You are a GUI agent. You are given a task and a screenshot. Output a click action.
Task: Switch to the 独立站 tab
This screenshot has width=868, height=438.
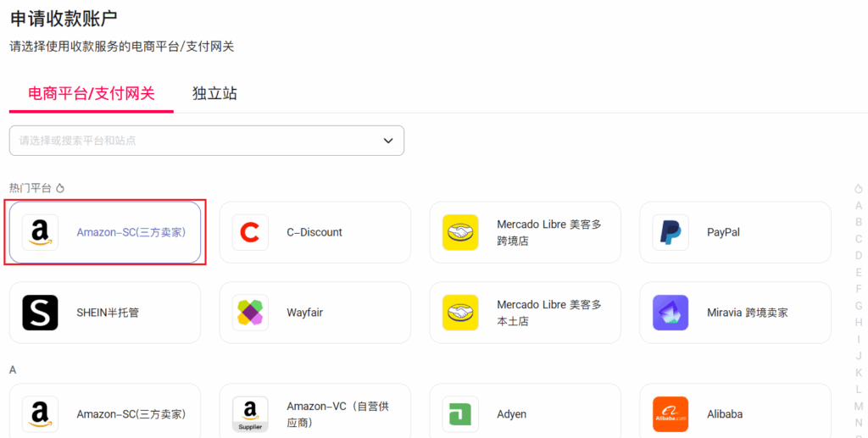point(214,93)
